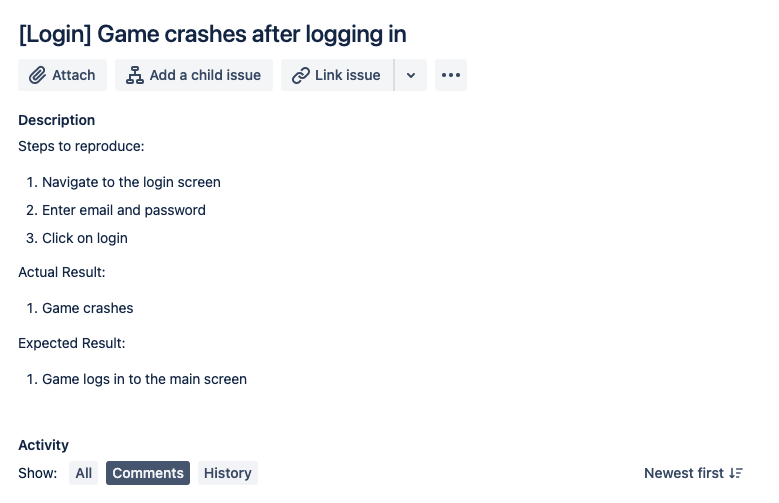Viewport: 779px width, 503px height.
Task: Click the "Steps to reproduce:" text
Action: (x=82, y=146)
